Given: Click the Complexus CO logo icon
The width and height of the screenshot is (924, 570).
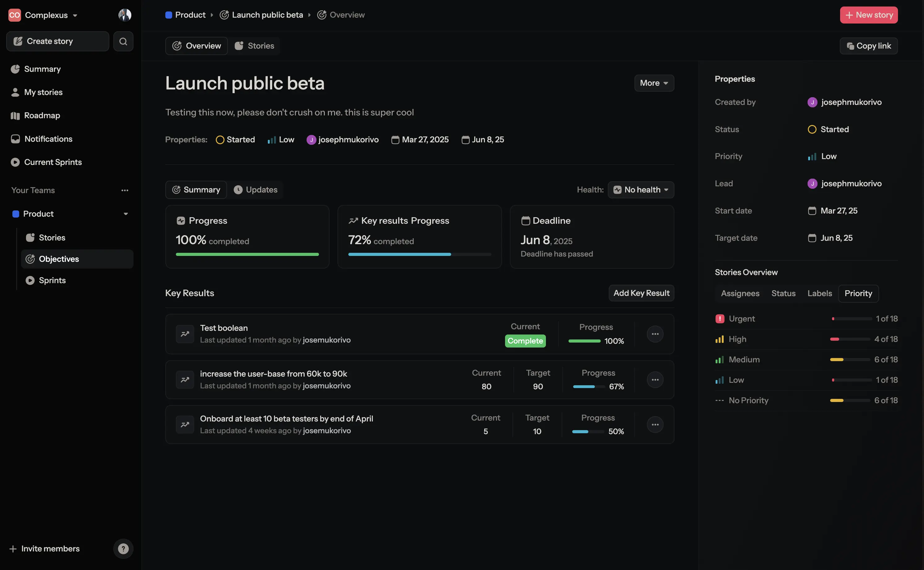Looking at the screenshot, I should [x=15, y=15].
